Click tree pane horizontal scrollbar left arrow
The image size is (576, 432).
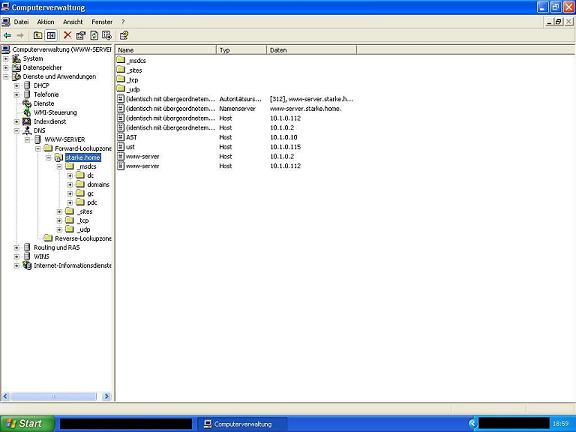pos(6,396)
